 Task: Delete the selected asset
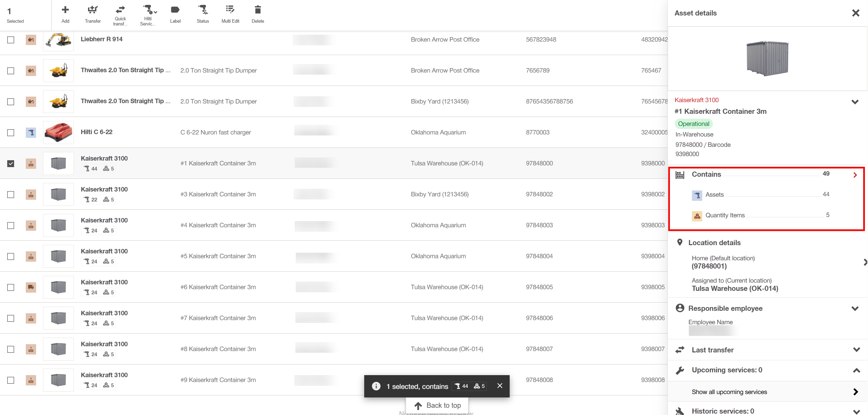tap(258, 14)
